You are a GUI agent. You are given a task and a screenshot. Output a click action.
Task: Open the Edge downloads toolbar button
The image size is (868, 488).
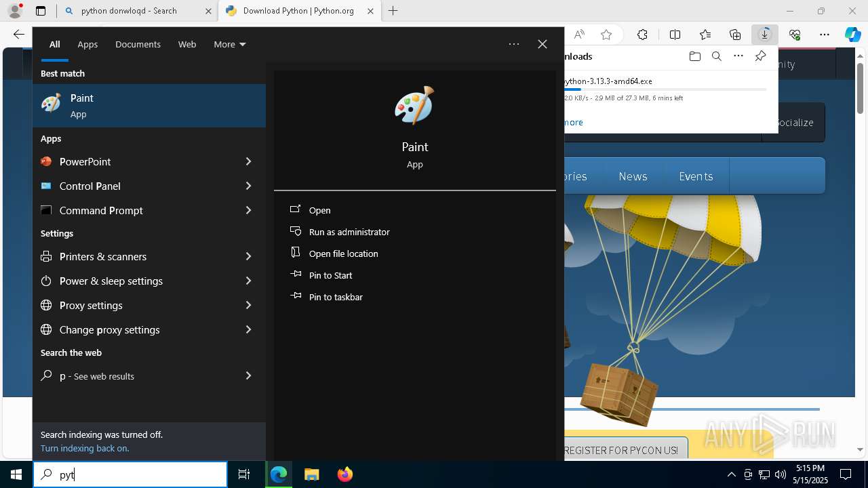point(765,35)
